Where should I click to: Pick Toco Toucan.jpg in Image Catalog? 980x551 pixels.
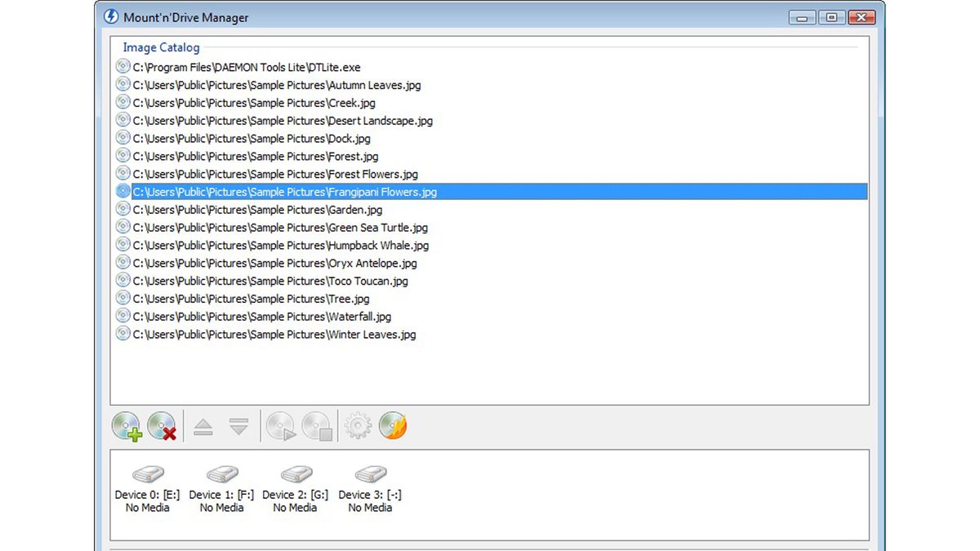270,281
